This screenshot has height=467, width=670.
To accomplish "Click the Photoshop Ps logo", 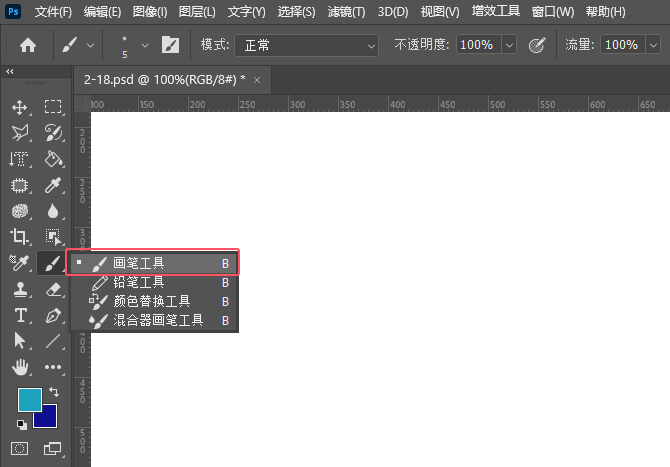I will [13, 11].
